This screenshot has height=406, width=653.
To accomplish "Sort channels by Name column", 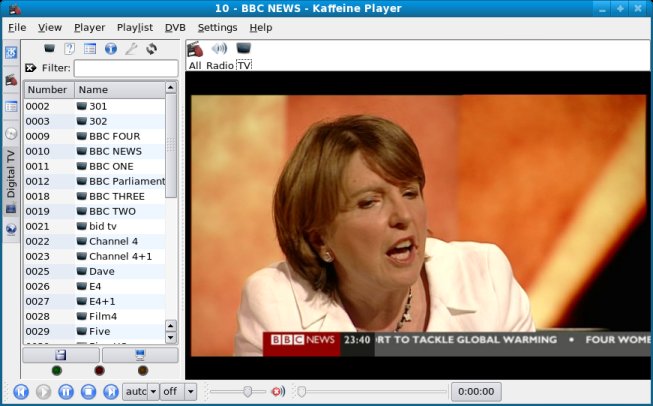I will (120, 90).
